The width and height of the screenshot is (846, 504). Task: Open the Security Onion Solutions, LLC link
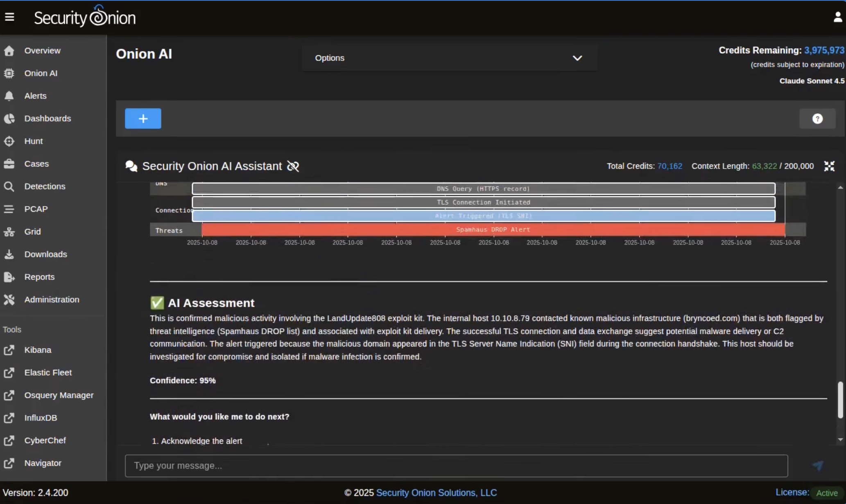click(436, 493)
